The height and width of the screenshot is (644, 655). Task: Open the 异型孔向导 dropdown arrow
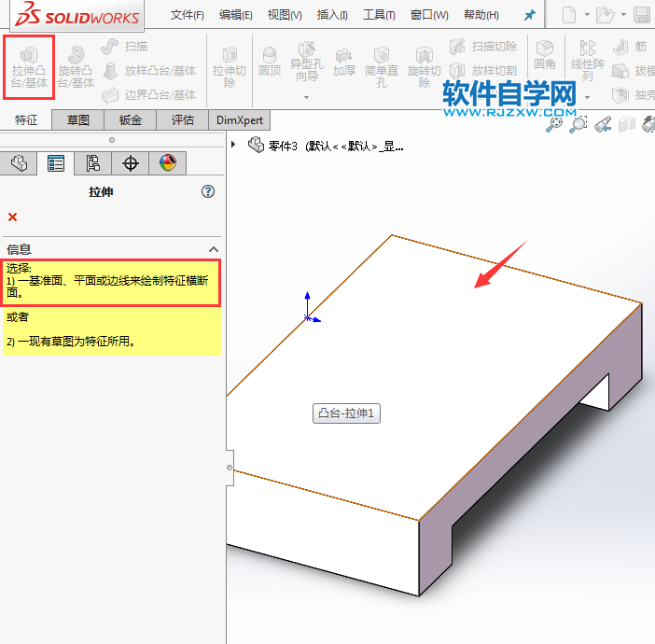[x=305, y=95]
